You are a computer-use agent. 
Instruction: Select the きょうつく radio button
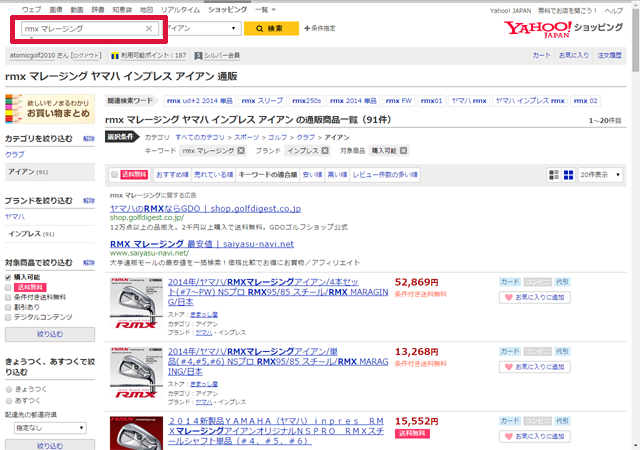(9, 389)
